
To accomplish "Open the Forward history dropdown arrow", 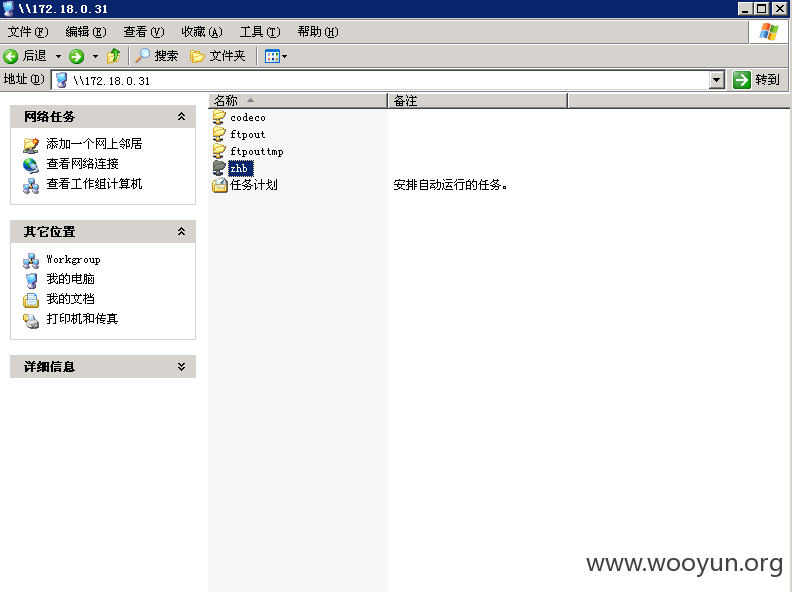I will [x=95, y=56].
